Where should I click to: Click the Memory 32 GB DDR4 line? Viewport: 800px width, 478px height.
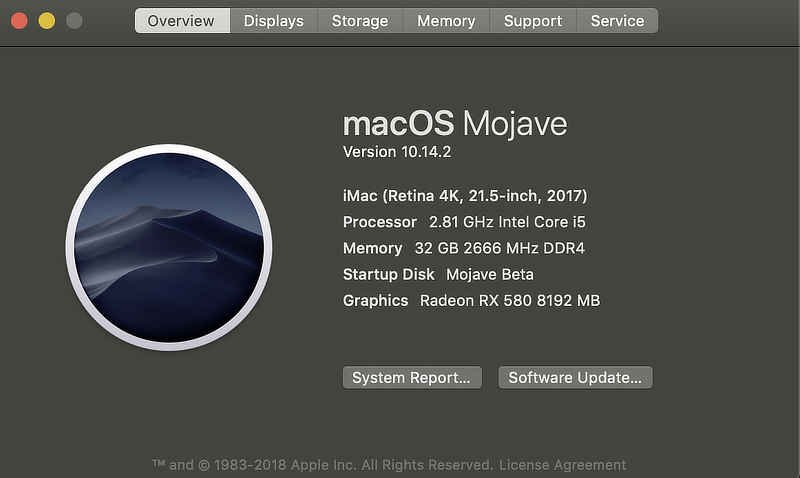[x=464, y=248]
